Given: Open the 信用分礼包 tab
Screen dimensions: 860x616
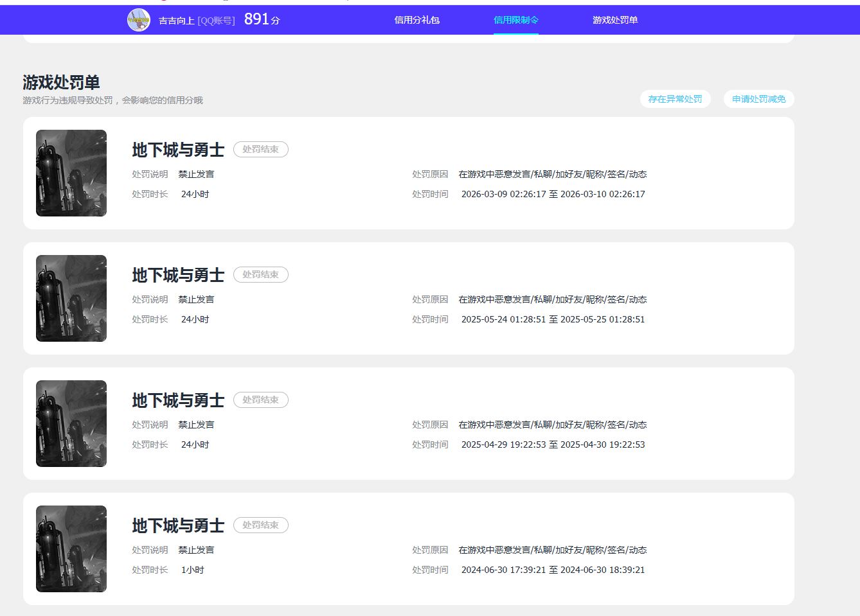Looking at the screenshot, I should [417, 20].
